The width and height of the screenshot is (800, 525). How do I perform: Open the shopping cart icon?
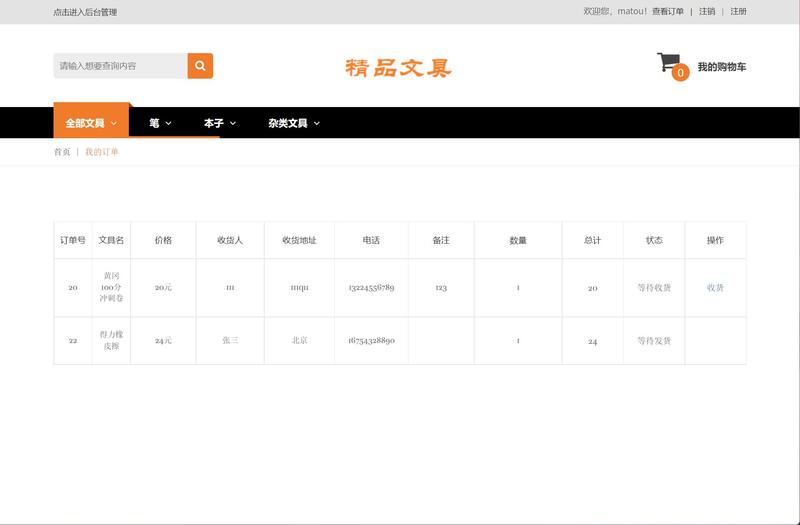[668, 62]
